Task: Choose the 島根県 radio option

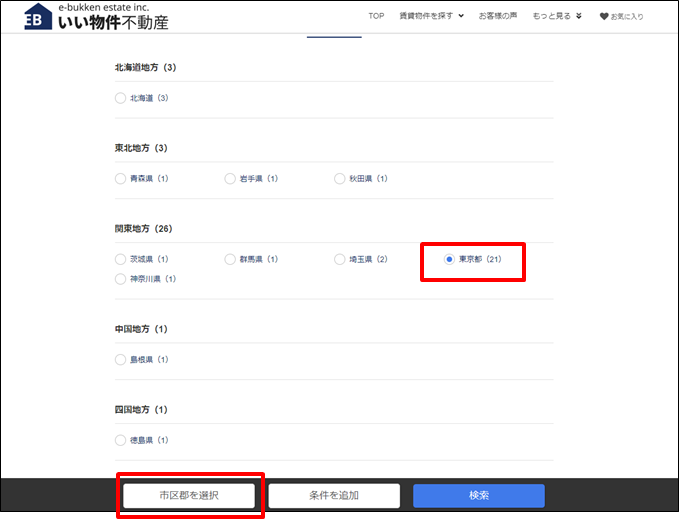Action: point(121,360)
